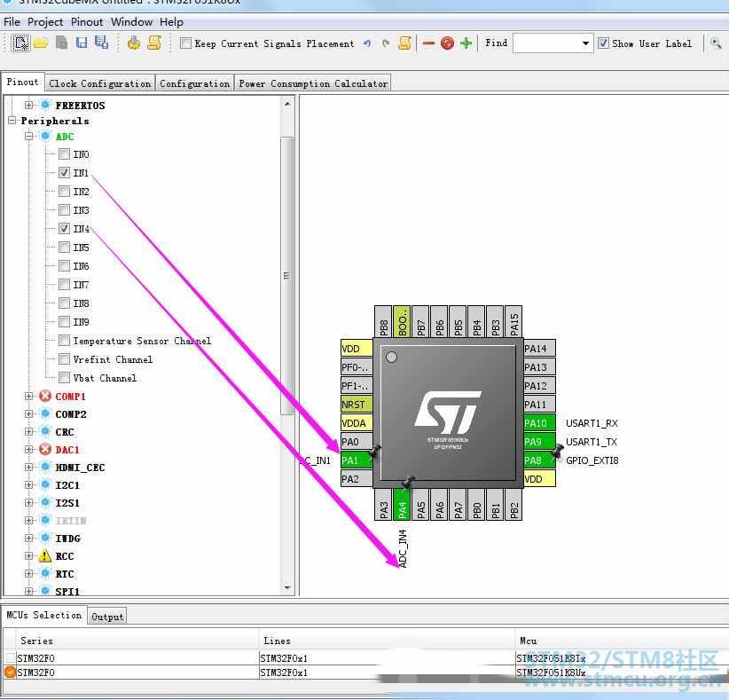This screenshot has height=700, width=729.
Task: Click the pushpin icon on pin PA1
Action: pos(374,452)
